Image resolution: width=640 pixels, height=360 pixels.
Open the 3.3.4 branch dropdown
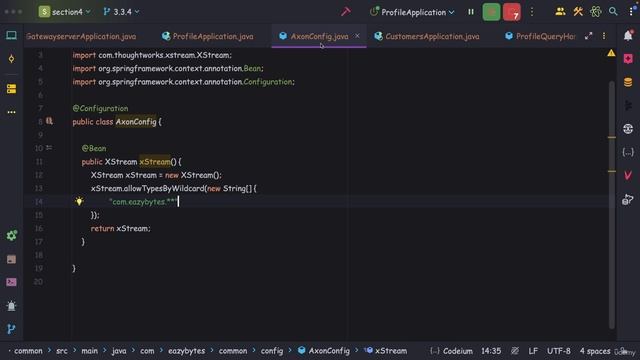(121, 12)
